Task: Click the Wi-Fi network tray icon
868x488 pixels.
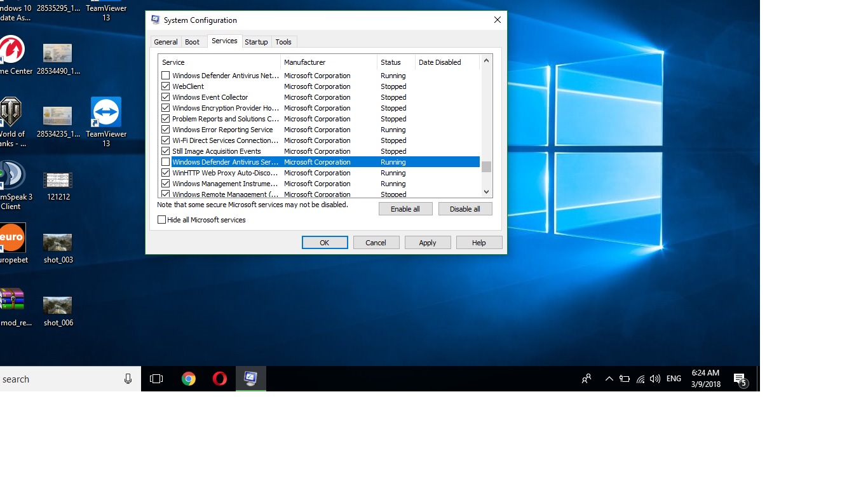Action: pyautogui.click(x=641, y=379)
